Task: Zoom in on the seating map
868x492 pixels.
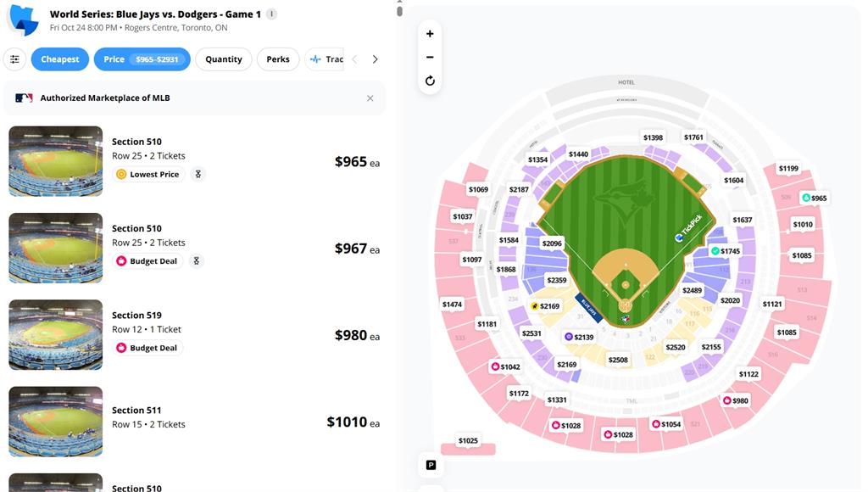Action: [x=430, y=34]
